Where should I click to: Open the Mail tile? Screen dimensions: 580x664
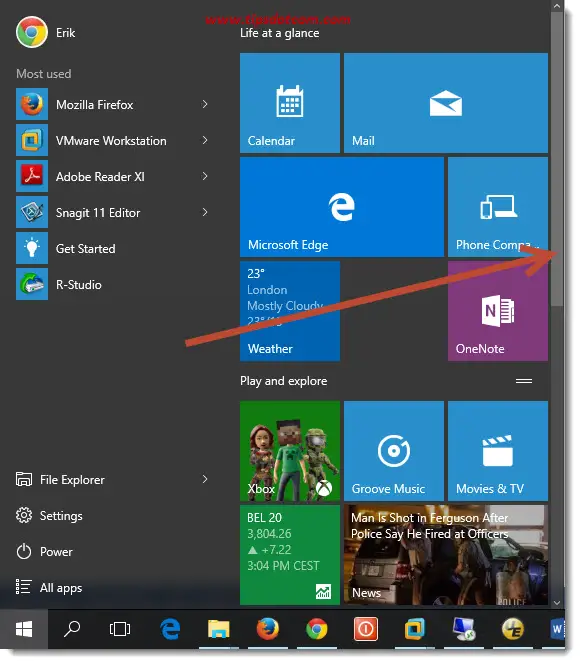pos(446,103)
